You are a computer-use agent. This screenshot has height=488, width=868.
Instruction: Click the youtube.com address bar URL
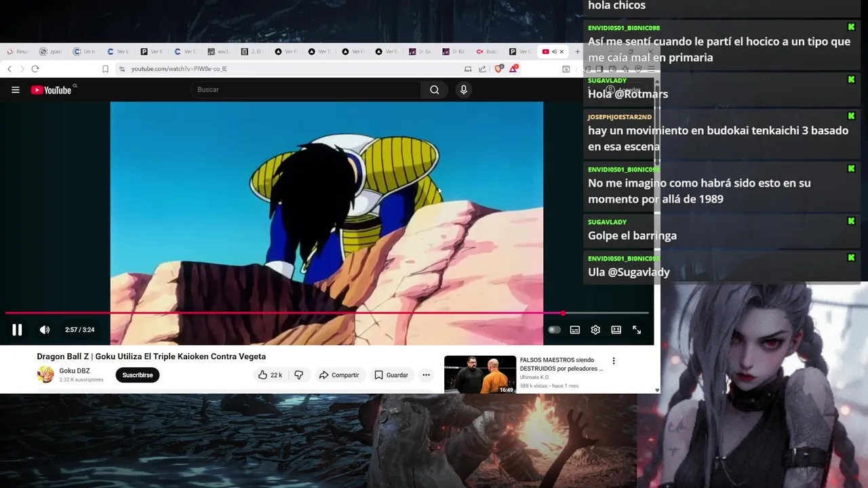179,68
